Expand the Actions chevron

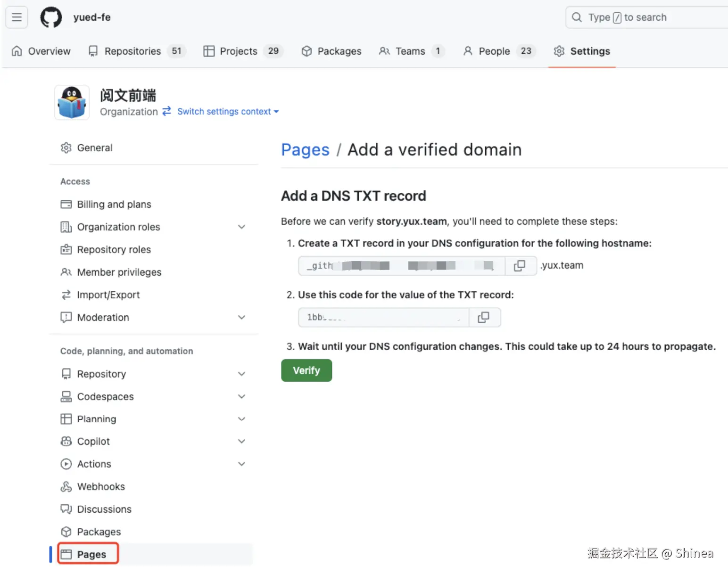(x=241, y=464)
